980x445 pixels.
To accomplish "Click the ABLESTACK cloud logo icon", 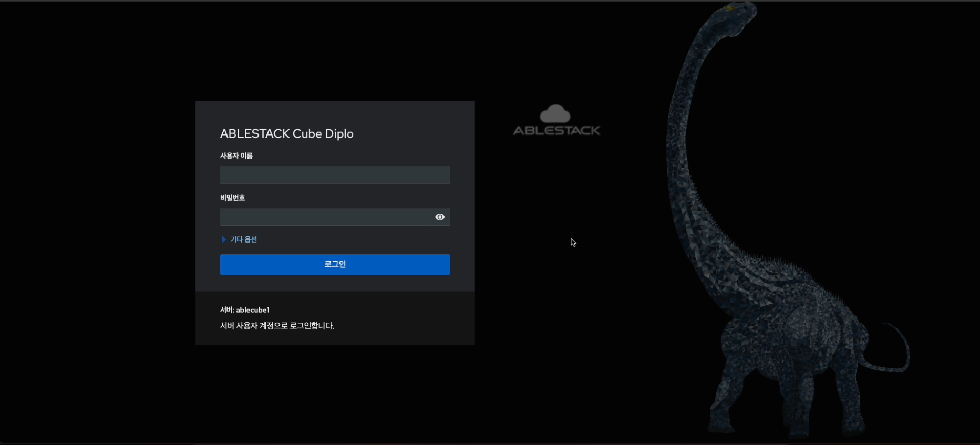I will coord(555,113).
